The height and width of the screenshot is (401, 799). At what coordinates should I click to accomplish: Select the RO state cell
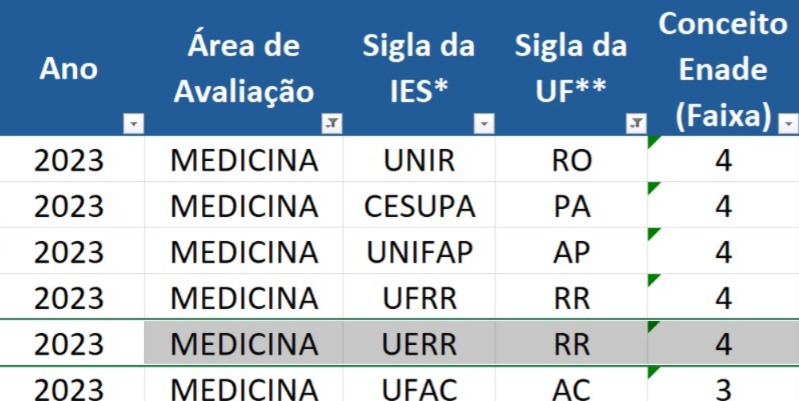click(x=571, y=160)
